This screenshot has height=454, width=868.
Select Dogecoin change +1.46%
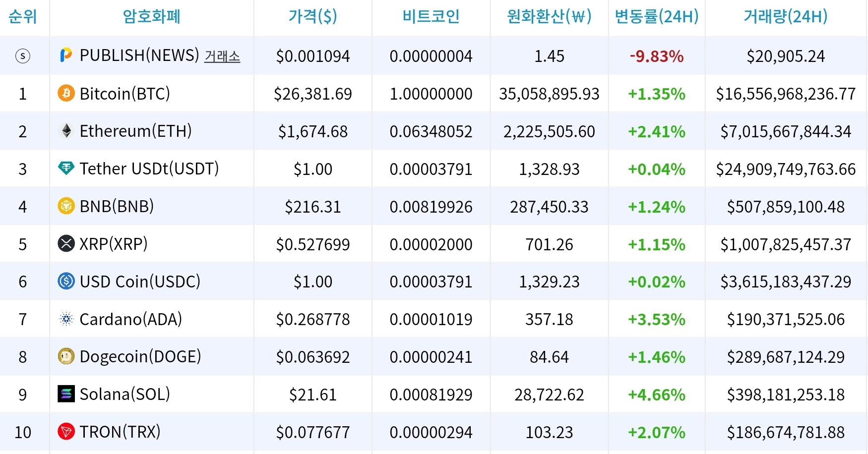(657, 357)
